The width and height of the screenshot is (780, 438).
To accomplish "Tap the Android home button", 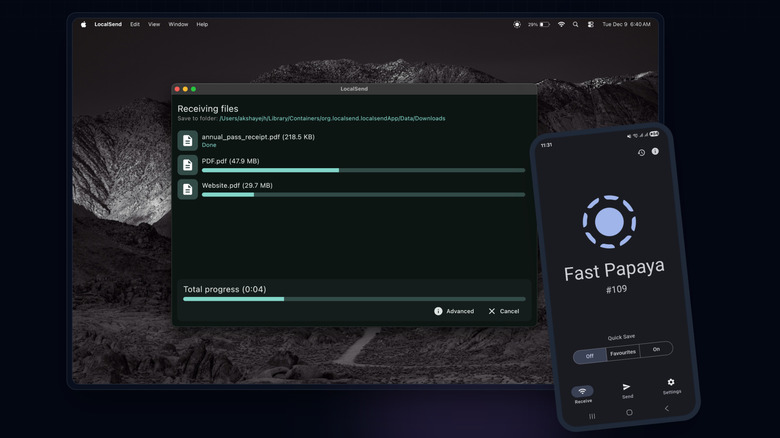I will (x=629, y=412).
